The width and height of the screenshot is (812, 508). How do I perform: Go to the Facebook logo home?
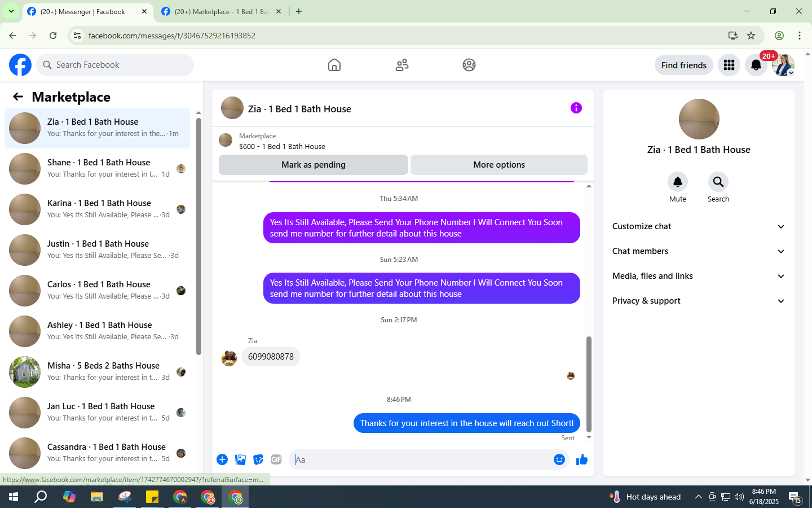(x=20, y=65)
